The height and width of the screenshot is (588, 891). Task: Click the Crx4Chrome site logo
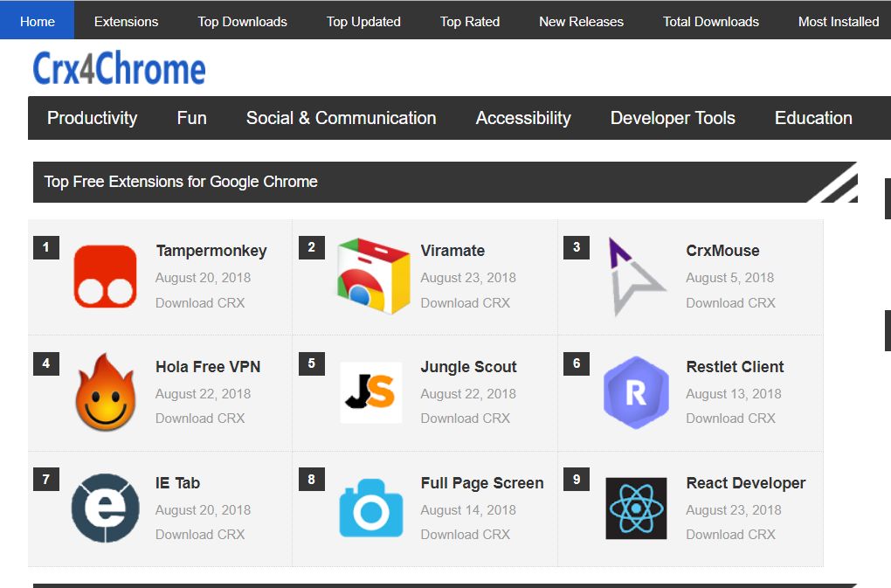click(119, 68)
